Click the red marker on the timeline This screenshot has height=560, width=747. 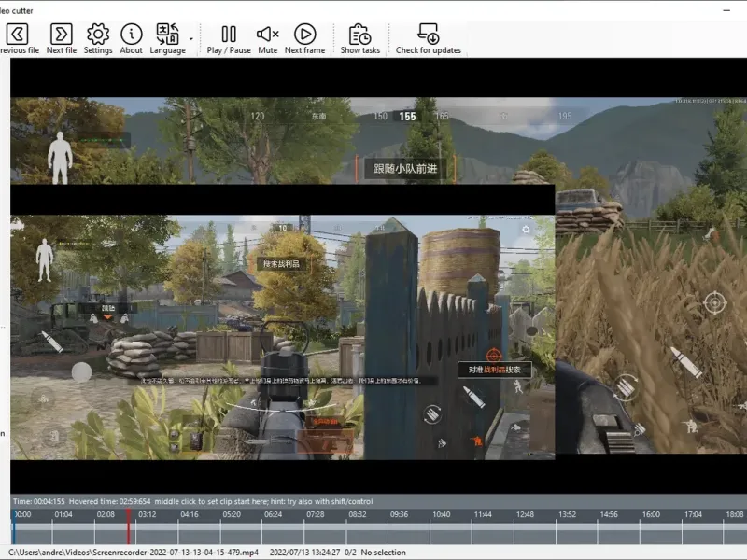tap(129, 530)
